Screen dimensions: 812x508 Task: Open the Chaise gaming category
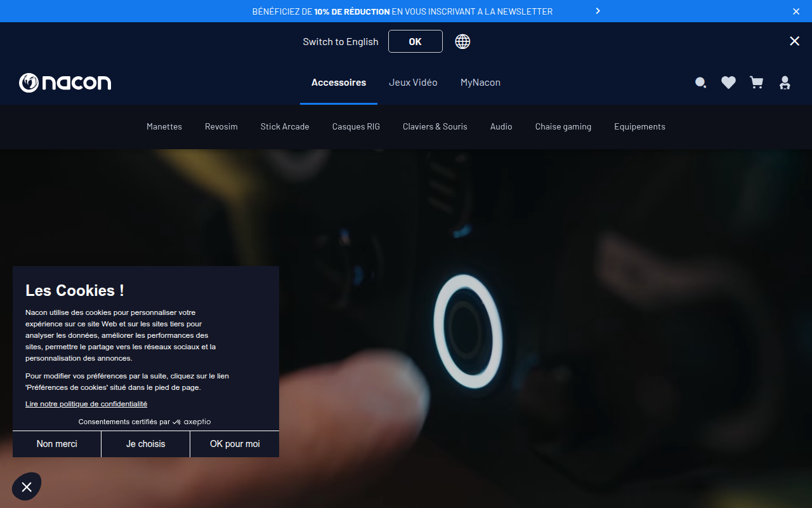(563, 126)
